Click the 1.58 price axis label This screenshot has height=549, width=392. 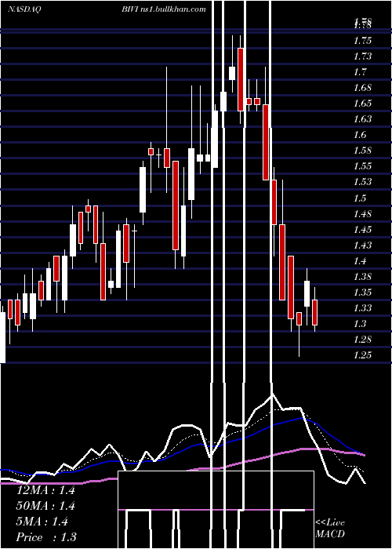[x=362, y=151]
